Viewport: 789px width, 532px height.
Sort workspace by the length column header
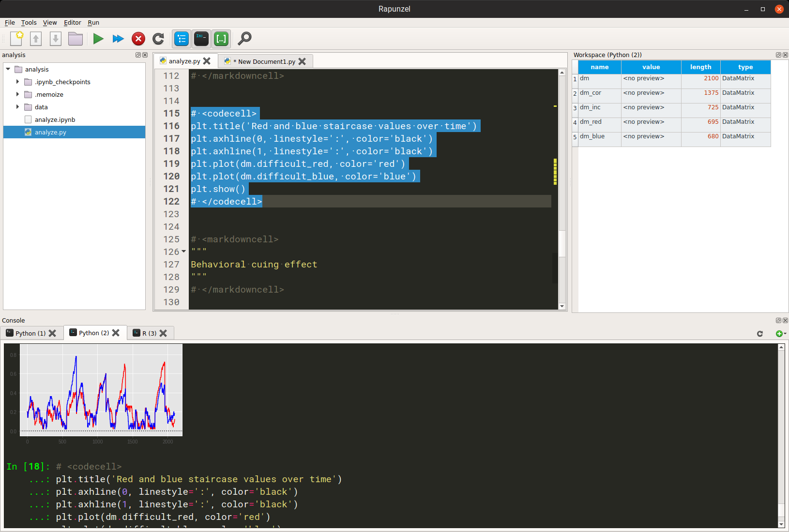click(701, 67)
